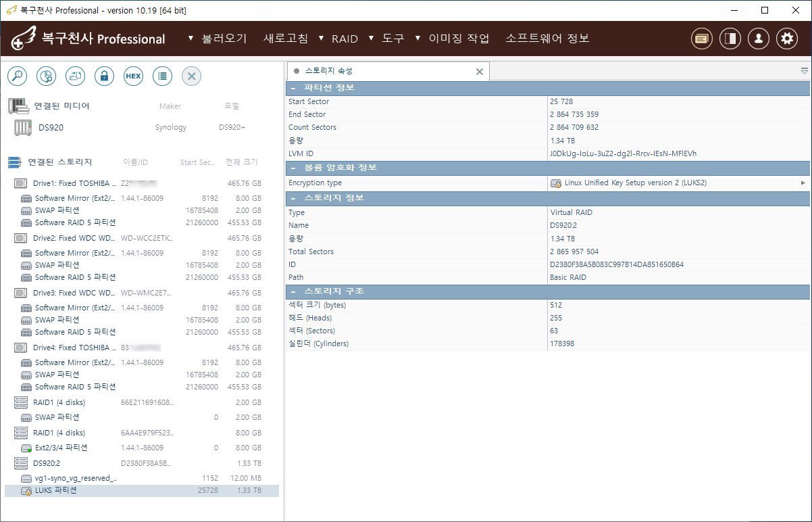The width and height of the screenshot is (812, 522).
Task: Click the 실린더 (Cylinders) value 178398
Action: [x=561, y=343]
